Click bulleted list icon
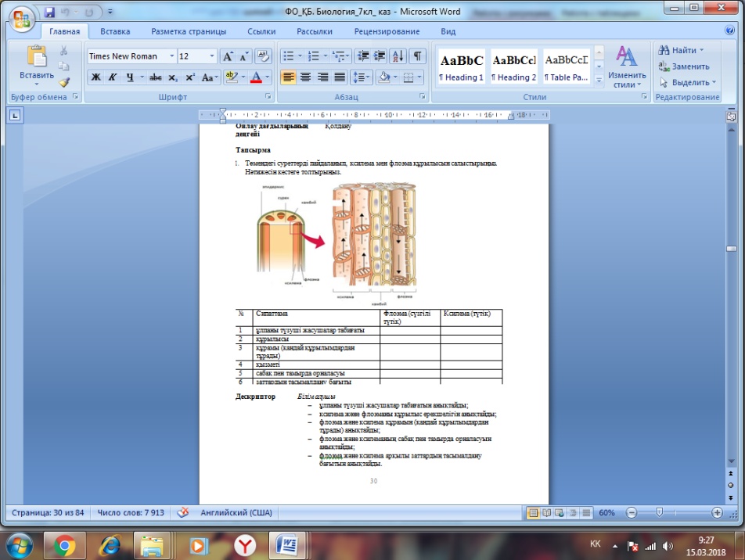The image size is (745, 560). pos(289,56)
